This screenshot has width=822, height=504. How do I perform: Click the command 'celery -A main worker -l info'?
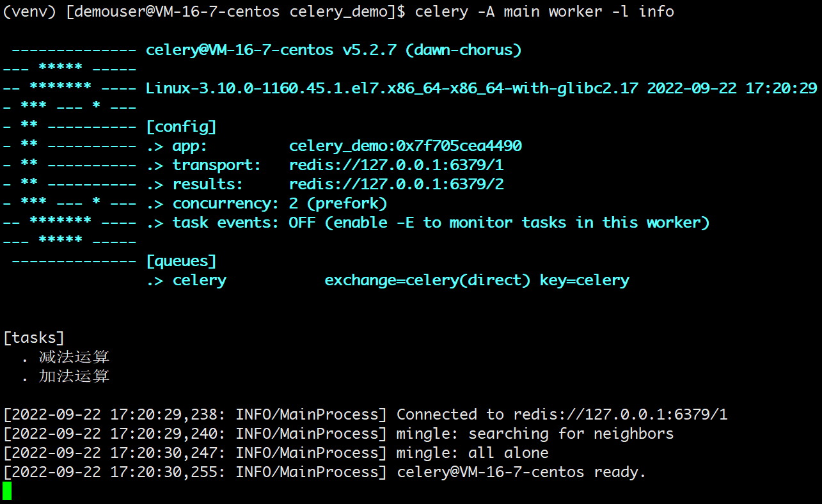tap(544, 12)
